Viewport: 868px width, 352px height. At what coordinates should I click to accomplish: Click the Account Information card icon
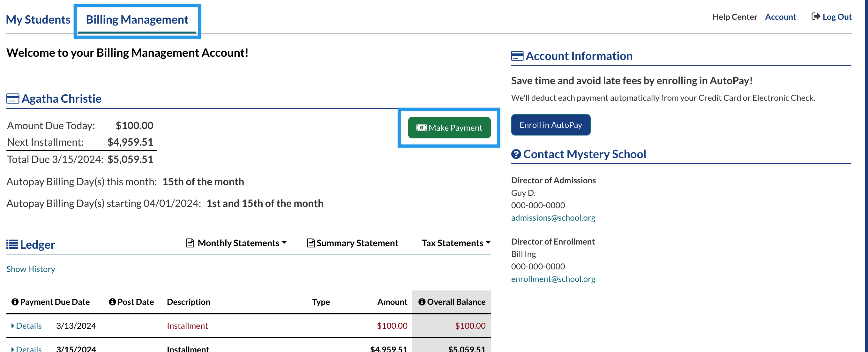pyautogui.click(x=517, y=56)
